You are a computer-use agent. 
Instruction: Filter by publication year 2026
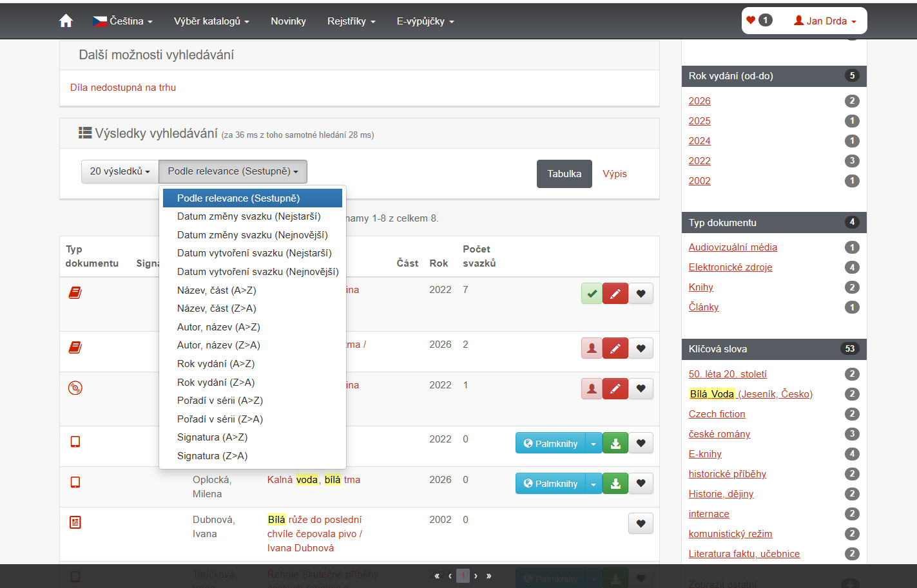pyautogui.click(x=699, y=101)
